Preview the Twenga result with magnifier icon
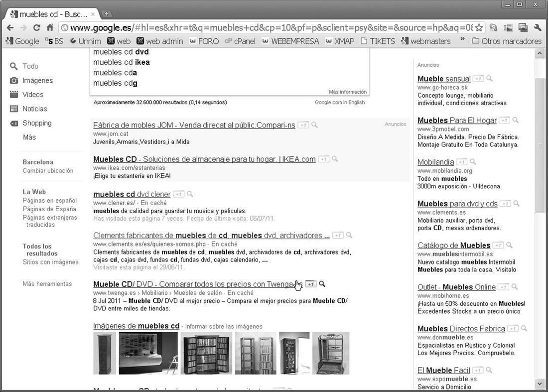The width and height of the screenshot is (548, 392). (322, 284)
